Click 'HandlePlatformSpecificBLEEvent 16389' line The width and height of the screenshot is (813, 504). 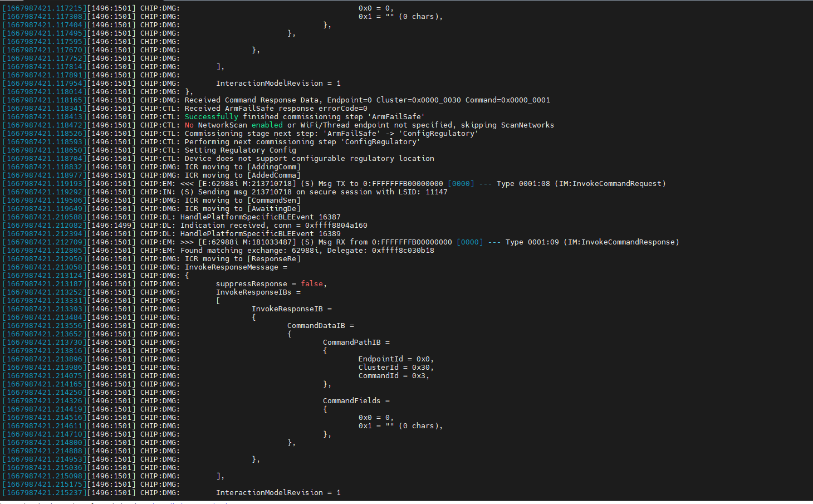tap(172, 234)
